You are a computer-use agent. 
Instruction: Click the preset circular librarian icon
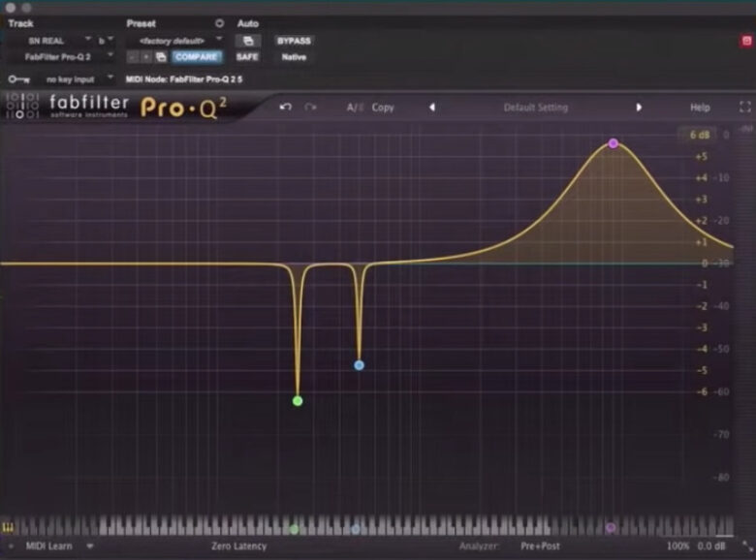click(219, 23)
